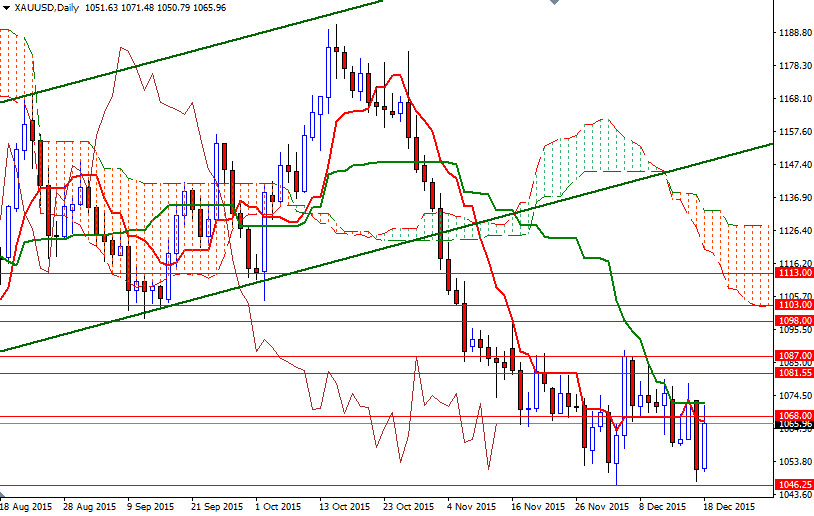Click the 18 Dec 2015 date label
814x516 pixels.
click(x=735, y=507)
